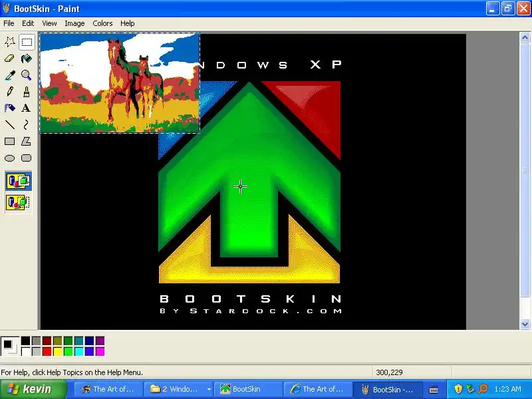532x399 pixels.
Task: Select the Brush tool
Action: (27, 92)
